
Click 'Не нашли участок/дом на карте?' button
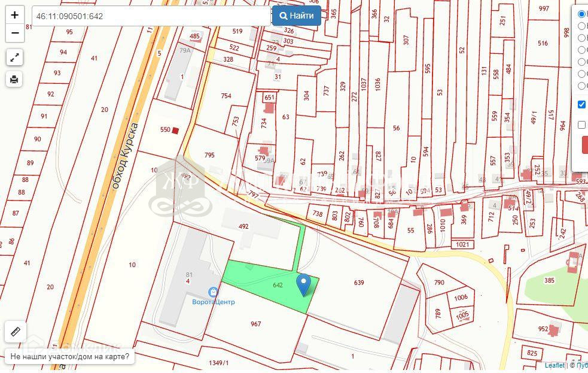click(70, 356)
